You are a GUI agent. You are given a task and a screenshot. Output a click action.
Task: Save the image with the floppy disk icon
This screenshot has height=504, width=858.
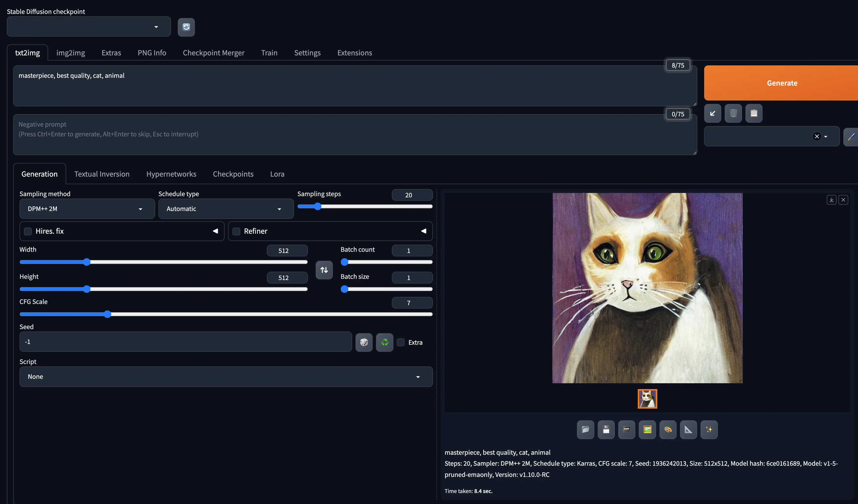coord(606,430)
